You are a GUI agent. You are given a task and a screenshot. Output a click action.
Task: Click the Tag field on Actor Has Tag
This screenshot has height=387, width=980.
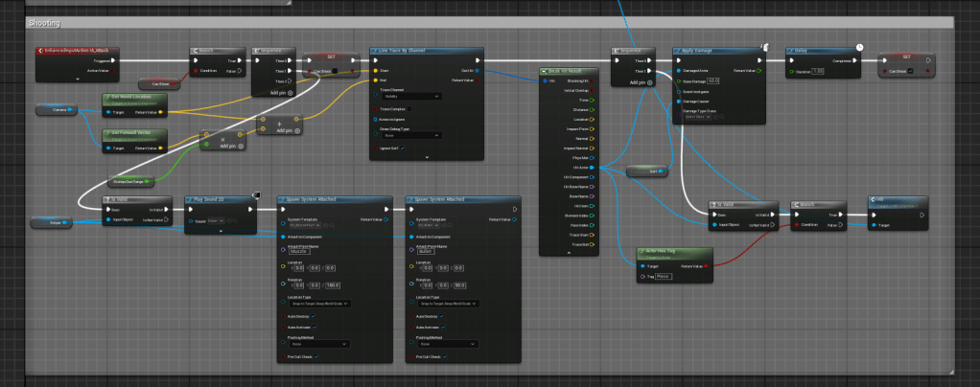coord(668,278)
